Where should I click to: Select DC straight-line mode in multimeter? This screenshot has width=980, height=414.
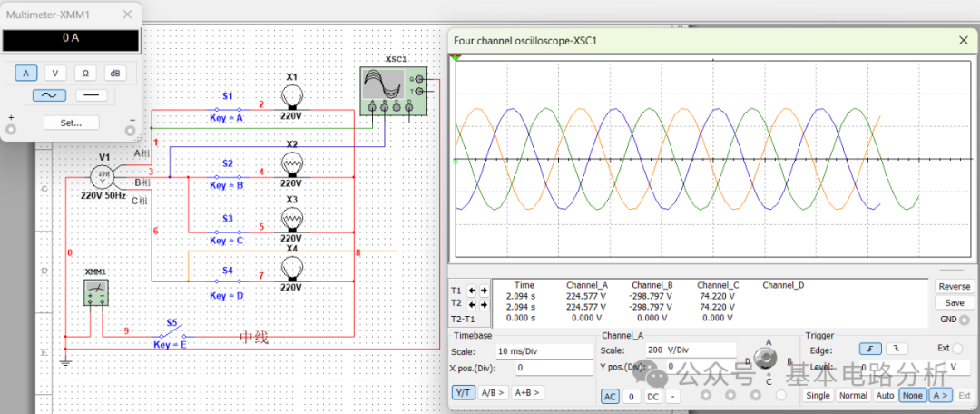pyautogui.click(x=92, y=95)
